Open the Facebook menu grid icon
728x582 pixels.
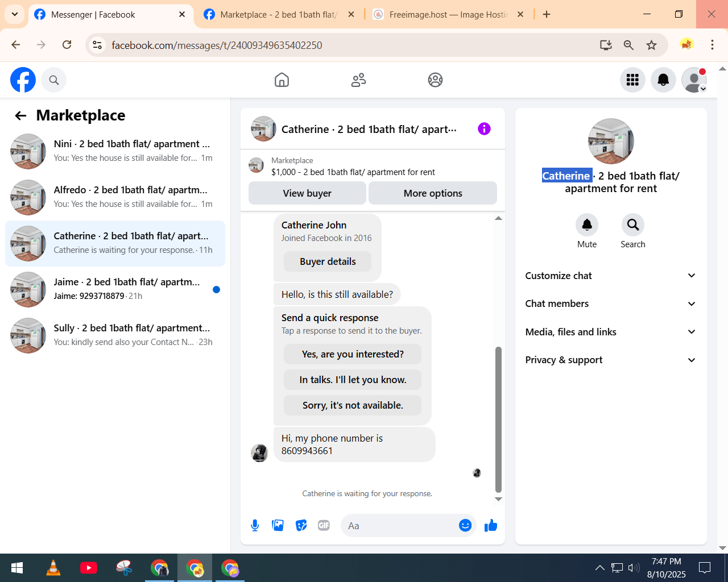click(x=632, y=80)
